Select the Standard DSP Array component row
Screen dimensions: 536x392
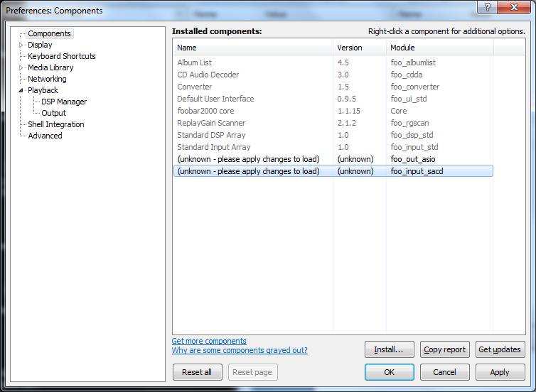tap(333, 135)
